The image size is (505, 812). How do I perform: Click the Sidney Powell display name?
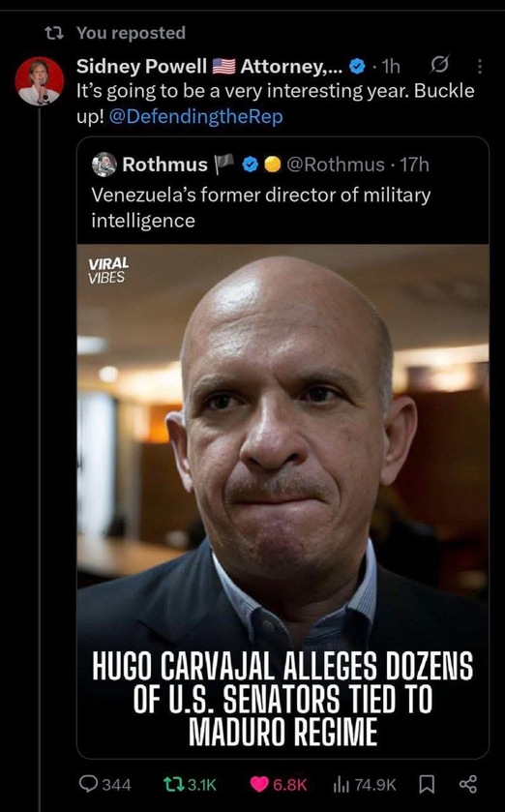[142, 66]
